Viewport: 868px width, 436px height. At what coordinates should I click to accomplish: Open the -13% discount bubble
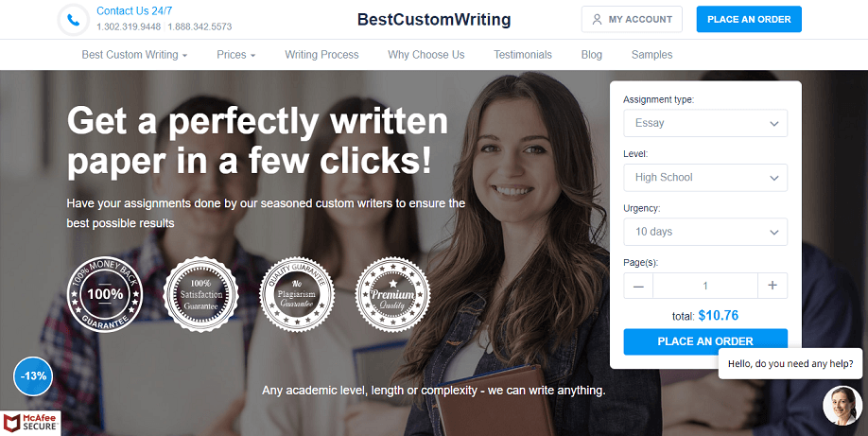point(33,375)
